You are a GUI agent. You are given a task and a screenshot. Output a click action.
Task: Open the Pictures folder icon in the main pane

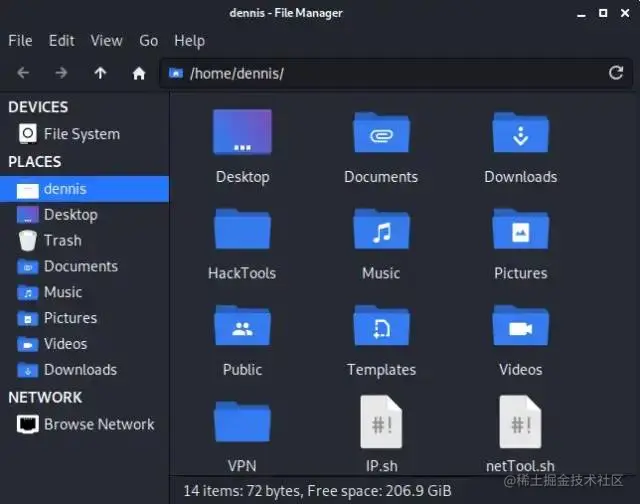520,229
